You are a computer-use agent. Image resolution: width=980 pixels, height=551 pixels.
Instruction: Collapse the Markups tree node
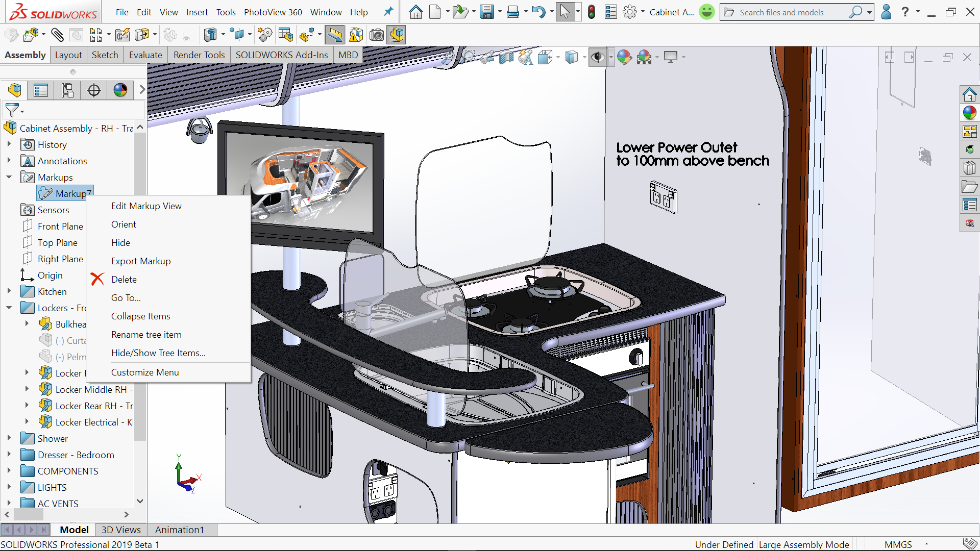point(9,177)
